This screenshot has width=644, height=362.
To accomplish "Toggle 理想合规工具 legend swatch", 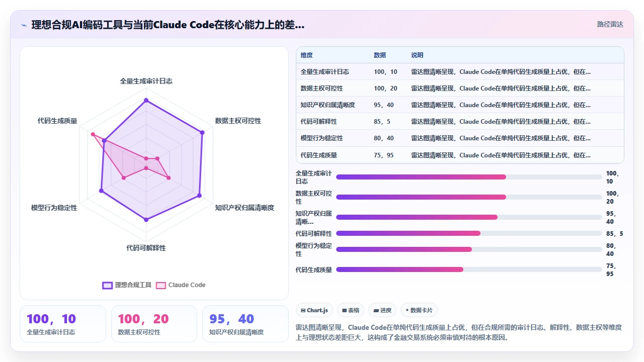I will pyautogui.click(x=107, y=285).
